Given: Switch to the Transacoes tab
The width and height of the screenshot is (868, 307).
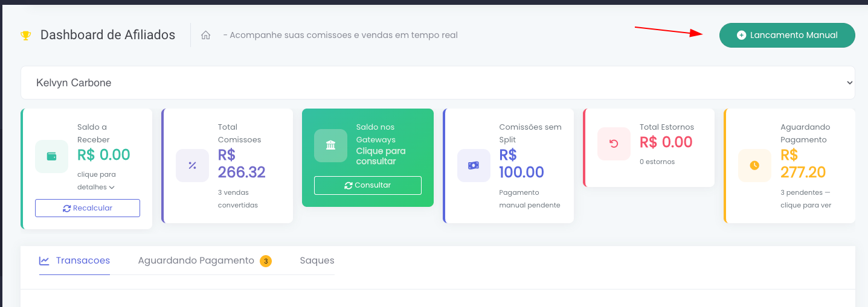Looking at the screenshot, I should coord(75,261).
